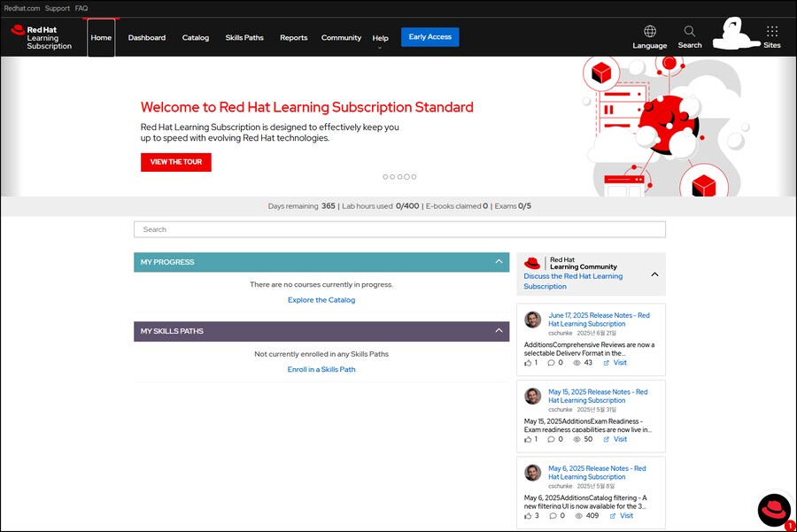The width and height of the screenshot is (797, 532).
Task: Click the E-books claimed 0 text
Action: coord(457,205)
